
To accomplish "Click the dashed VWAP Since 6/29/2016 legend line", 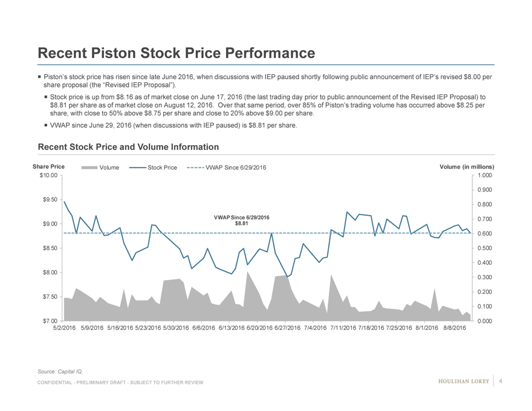I will (x=195, y=167).
